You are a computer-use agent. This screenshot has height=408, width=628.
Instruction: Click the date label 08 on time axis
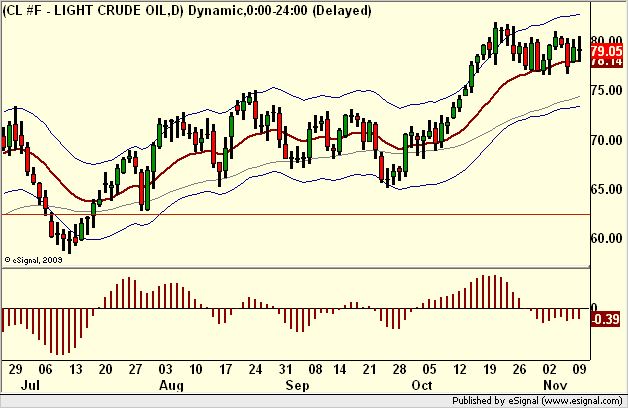coord(315,369)
